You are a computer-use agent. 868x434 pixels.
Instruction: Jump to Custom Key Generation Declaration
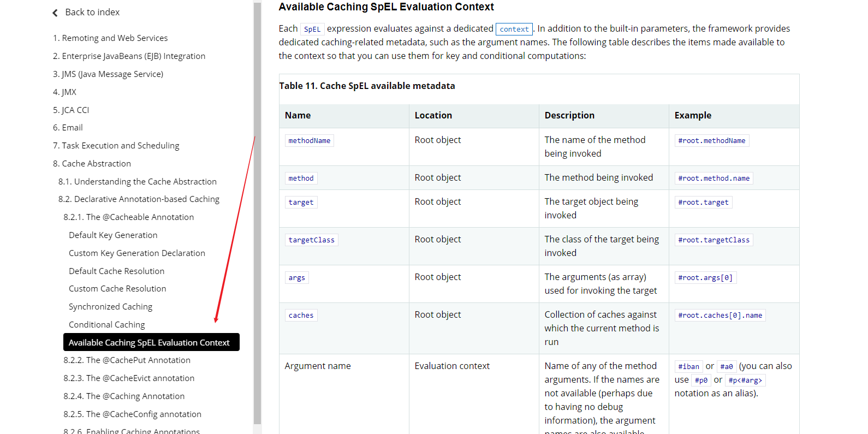(137, 253)
